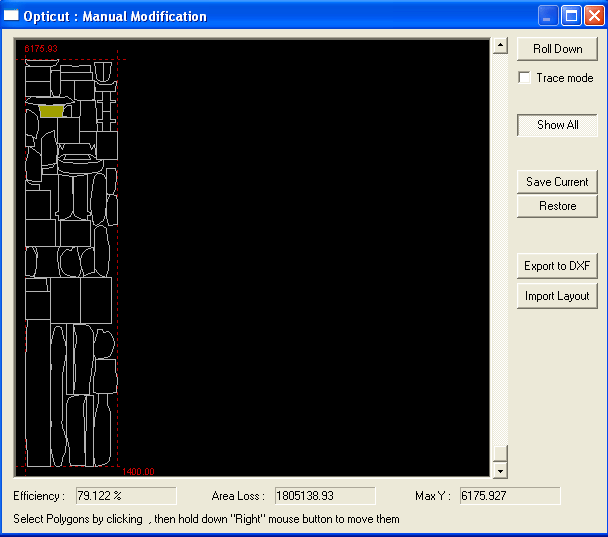Click the Efficiency value field
This screenshot has height=537, width=608.
(x=125, y=496)
